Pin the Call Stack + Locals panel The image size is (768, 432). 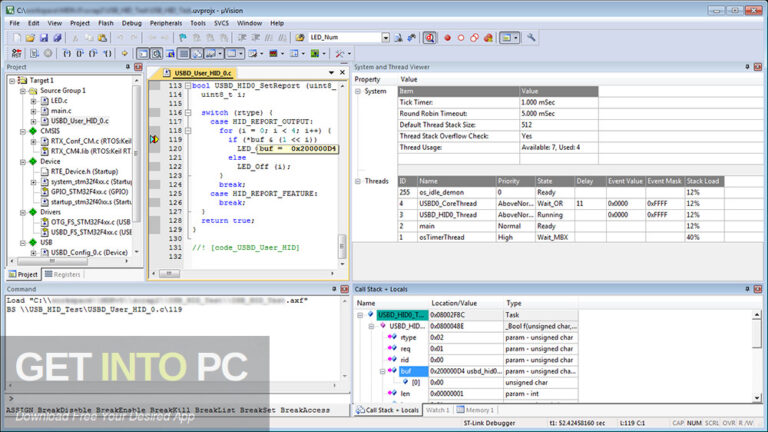coord(747,289)
